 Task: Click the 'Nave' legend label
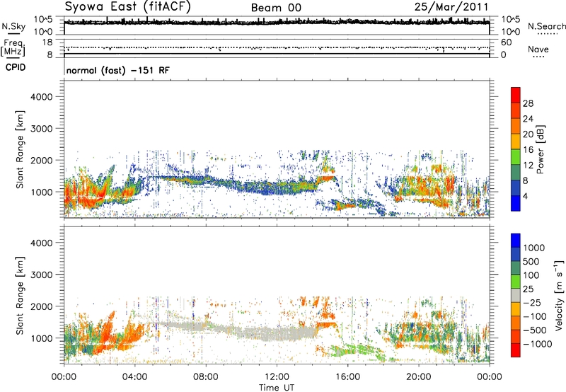point(538,49)
